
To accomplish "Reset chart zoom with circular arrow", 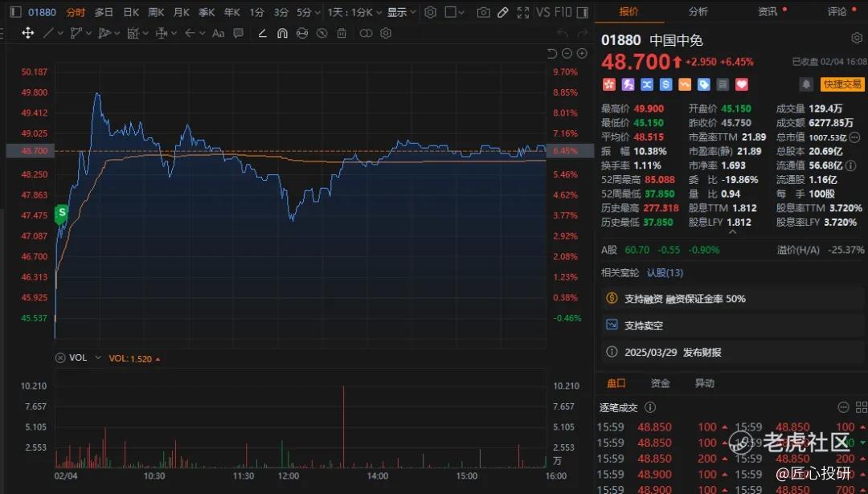I will pyautogui.click(x=552, y=53).
